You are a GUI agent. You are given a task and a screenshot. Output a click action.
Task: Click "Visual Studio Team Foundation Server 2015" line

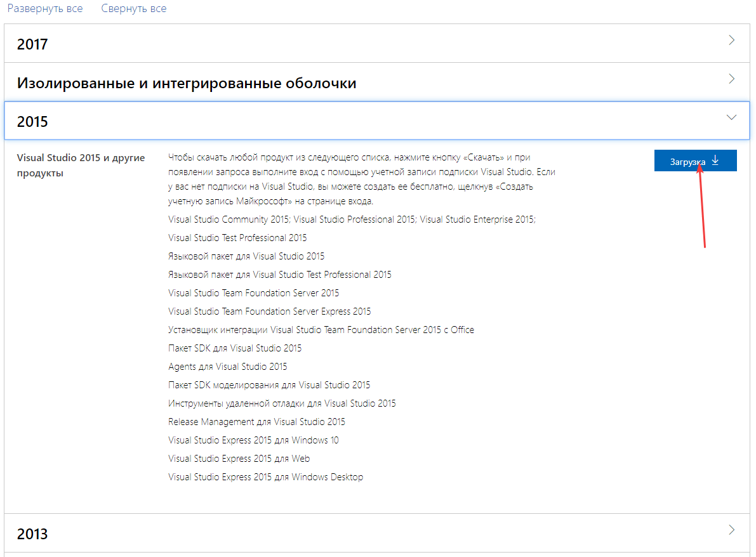[x=254, y=293]
